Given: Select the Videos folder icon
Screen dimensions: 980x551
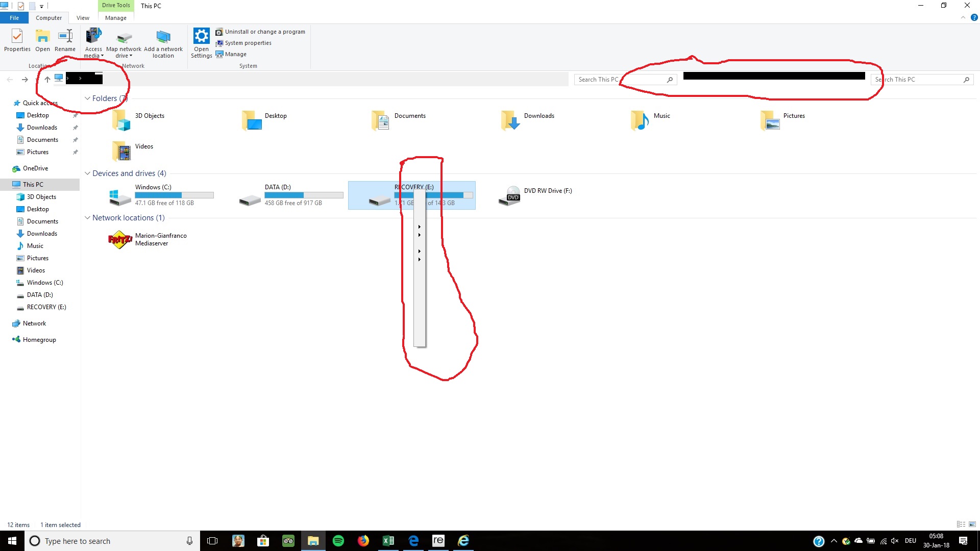Looking at the screenshot, I should [x=121, y=151].
